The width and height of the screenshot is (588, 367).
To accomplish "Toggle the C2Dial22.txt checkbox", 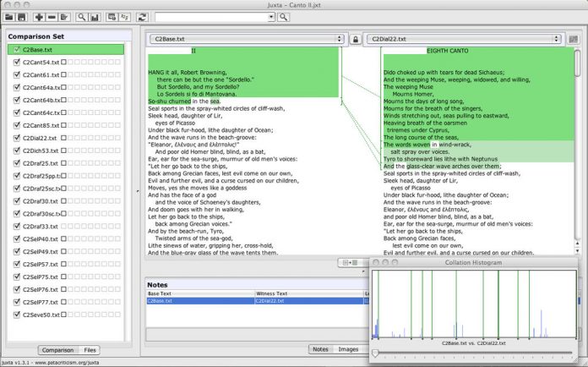I will (x=17, y=138).
